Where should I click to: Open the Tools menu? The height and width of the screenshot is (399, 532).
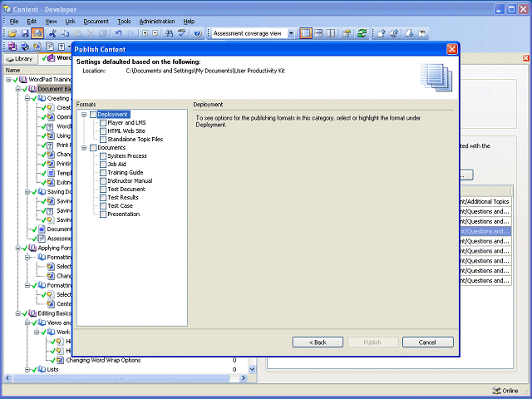pos(124,22)
